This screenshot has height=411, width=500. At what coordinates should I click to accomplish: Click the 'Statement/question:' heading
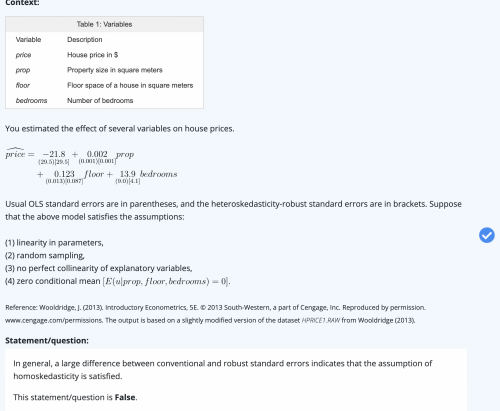click(47, 341)
